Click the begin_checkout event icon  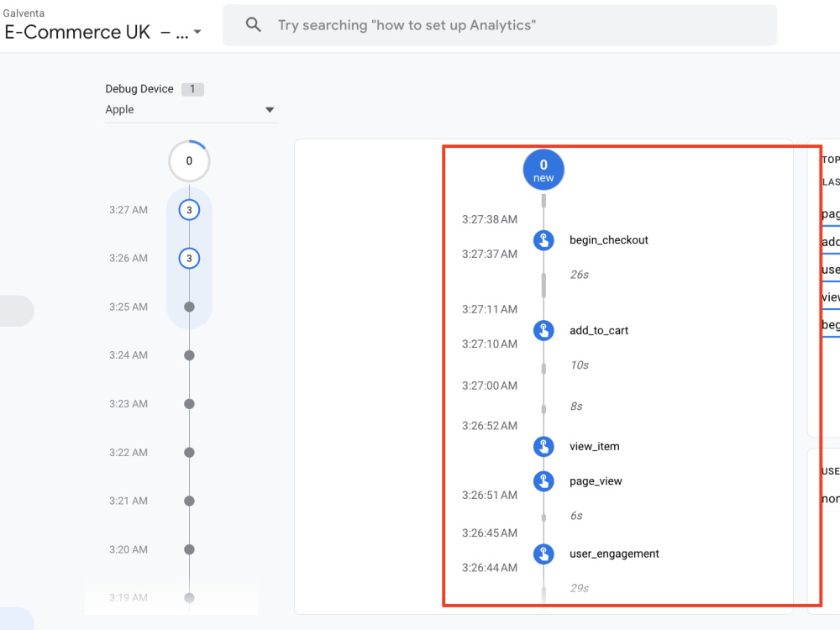coord(543,240)
